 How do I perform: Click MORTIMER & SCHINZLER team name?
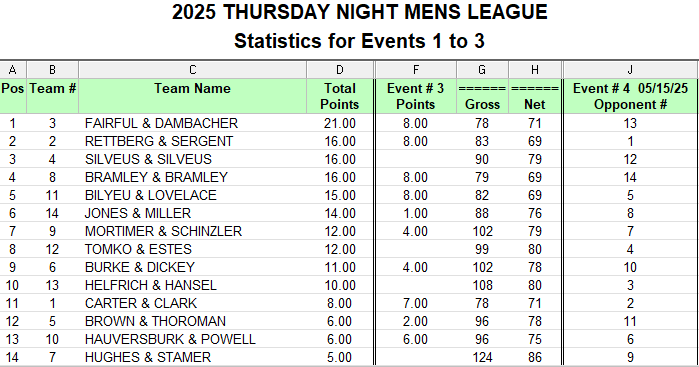[x=163, y=231]
